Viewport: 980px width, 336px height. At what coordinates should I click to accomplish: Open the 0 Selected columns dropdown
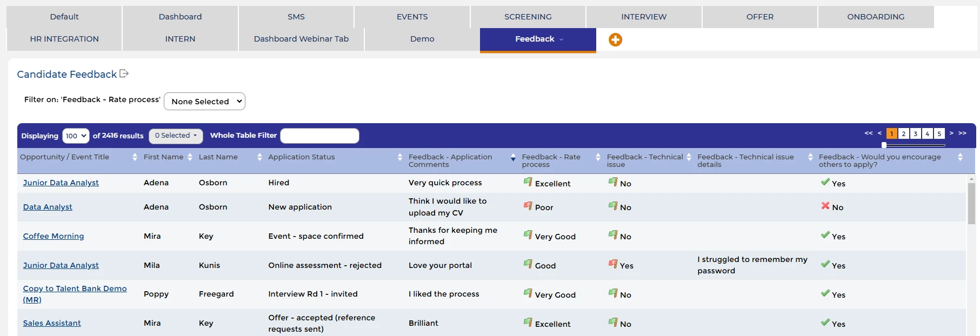pos(176,136)
